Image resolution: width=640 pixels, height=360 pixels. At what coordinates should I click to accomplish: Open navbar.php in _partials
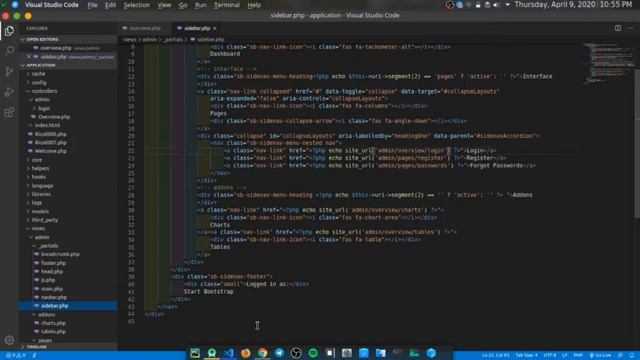[x=53, y=297]
